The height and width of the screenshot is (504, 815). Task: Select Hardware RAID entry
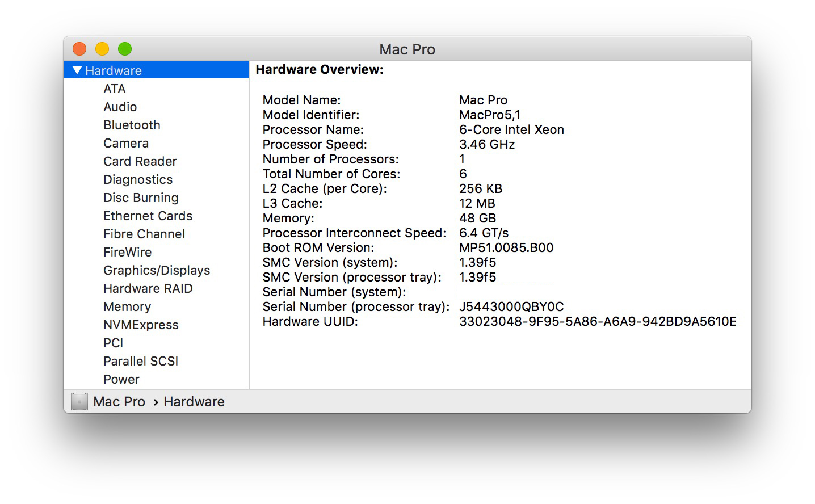tap(148, 288)
